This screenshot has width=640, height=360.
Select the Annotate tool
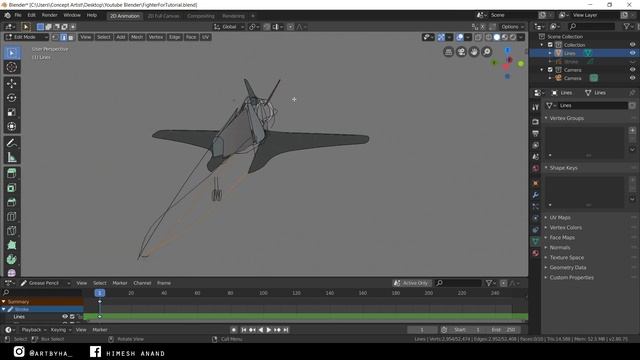point(11,142)
